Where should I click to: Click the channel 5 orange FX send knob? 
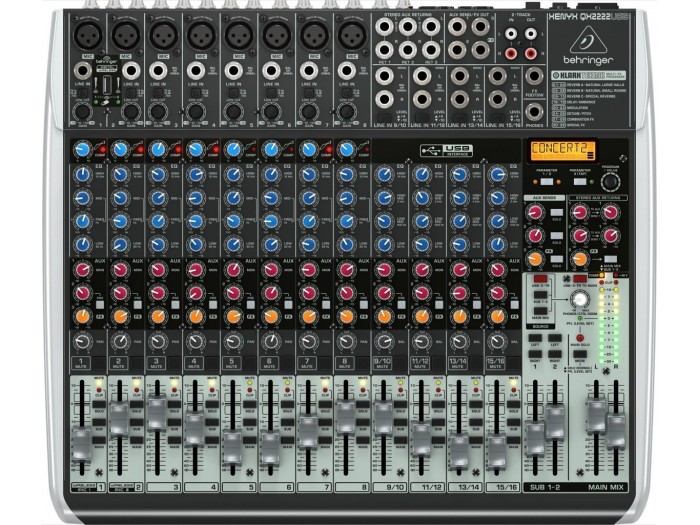click(232, 316)
